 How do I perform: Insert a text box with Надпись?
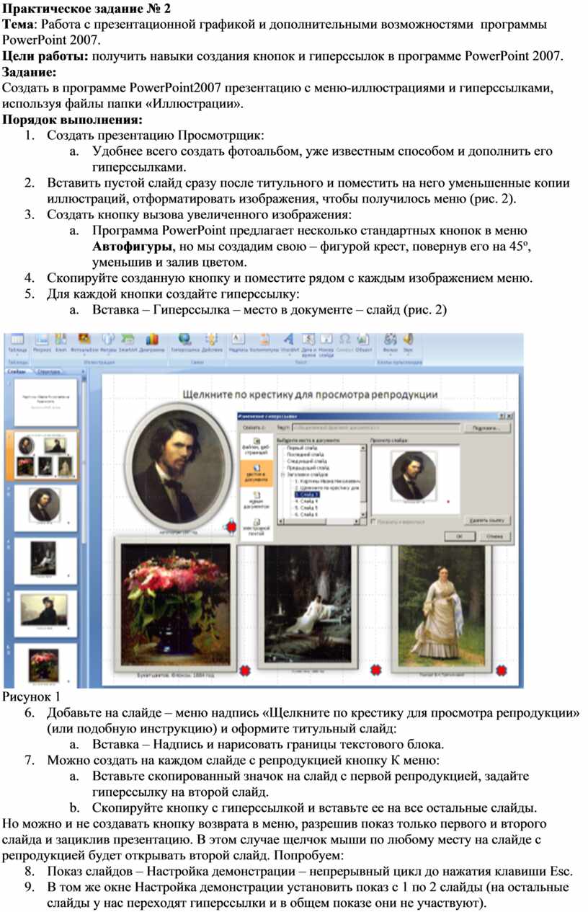click(238, 343)
